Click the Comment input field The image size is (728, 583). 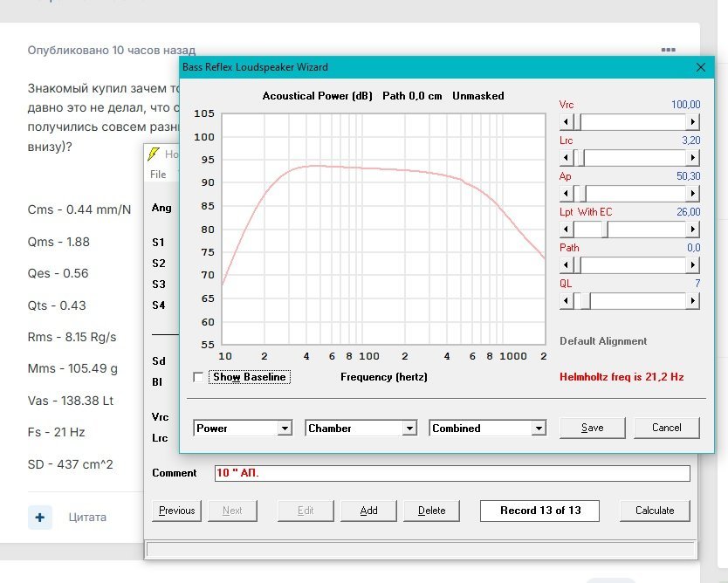[x=452, y=473]
